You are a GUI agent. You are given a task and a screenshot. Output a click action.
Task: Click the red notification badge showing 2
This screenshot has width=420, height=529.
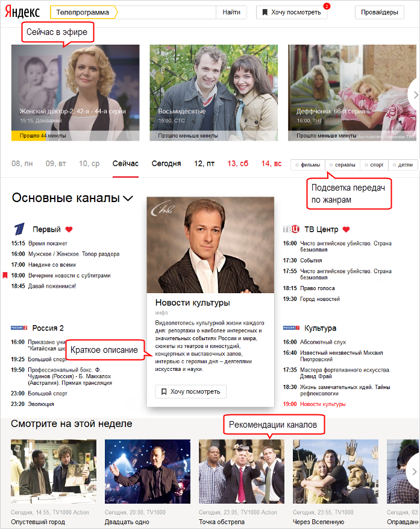(327, 6)
